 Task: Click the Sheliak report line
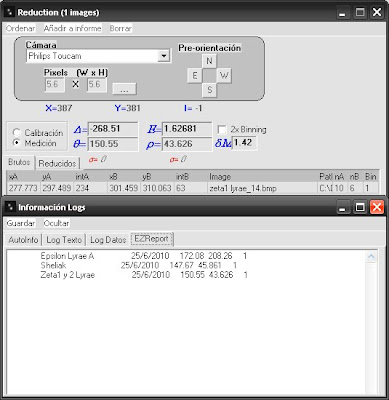pyautogui.click(x=138, y=265)
